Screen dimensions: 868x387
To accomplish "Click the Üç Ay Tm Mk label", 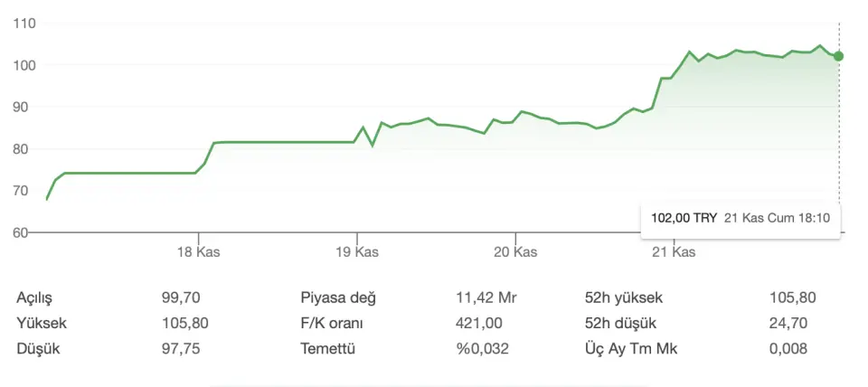I will point(629,349).
